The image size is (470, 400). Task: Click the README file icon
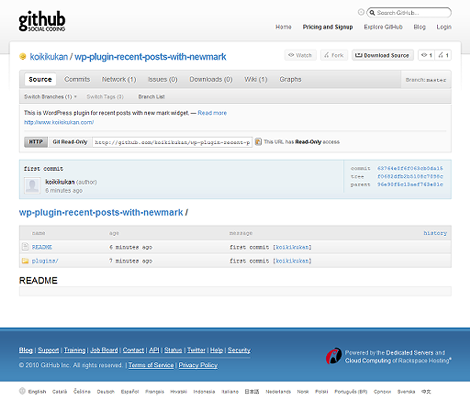click(x=25, y=247)
